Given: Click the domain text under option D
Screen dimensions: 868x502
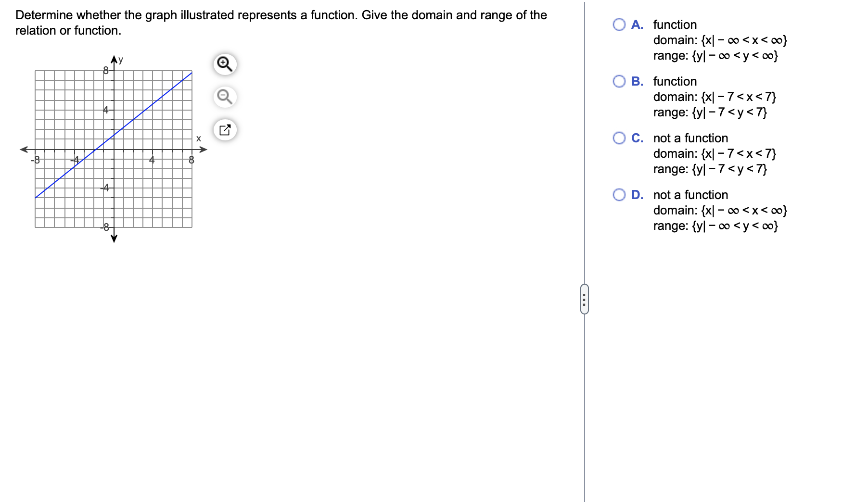Looking at the screenshot, I should [720, 210].
